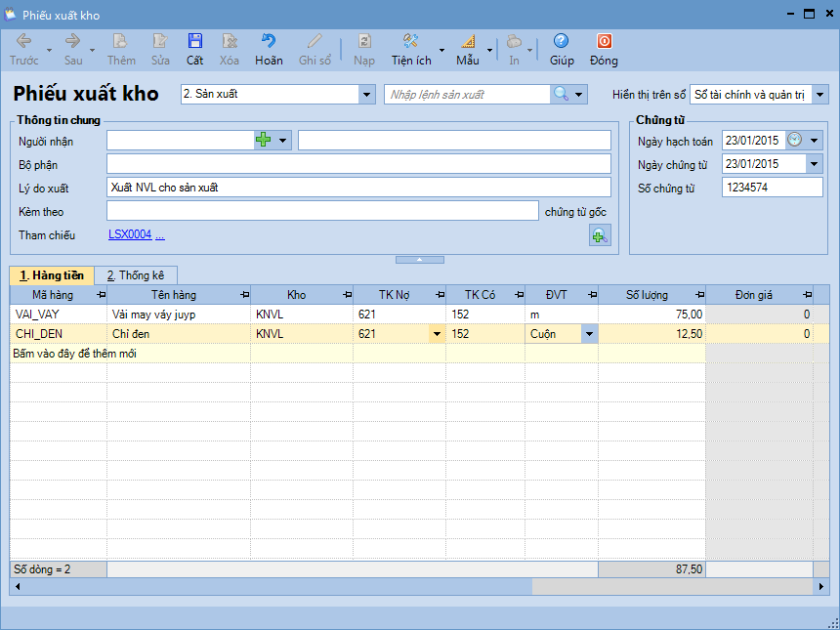Select the Hàng tiền tab

tap(52, 275)
